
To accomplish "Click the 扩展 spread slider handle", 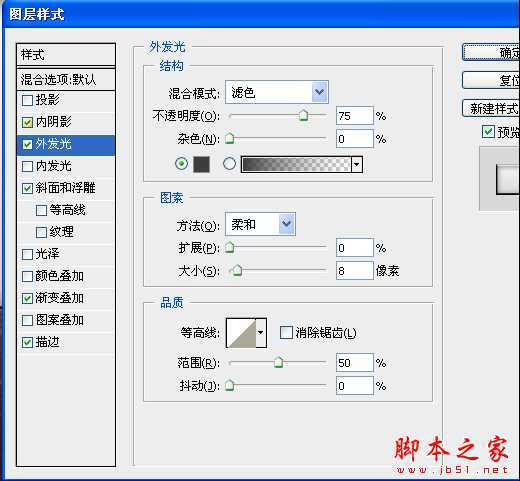I will pos(229,247).
